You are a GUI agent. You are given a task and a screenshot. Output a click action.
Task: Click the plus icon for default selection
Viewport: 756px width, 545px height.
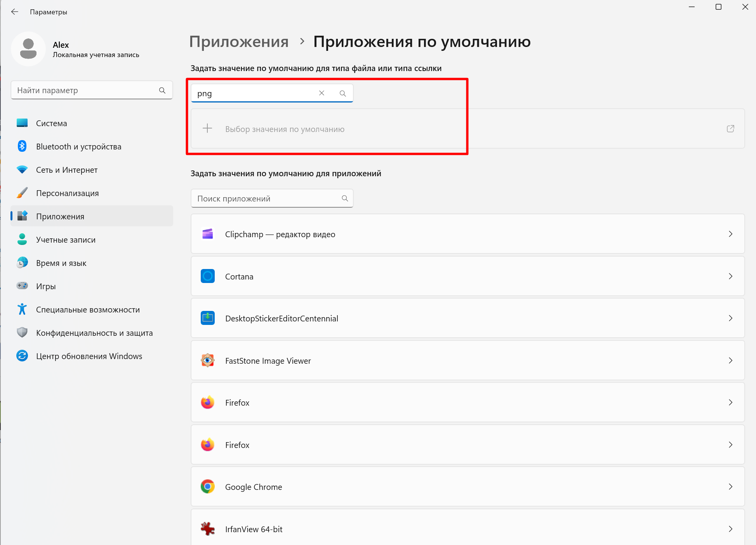[x=207, y=128]
